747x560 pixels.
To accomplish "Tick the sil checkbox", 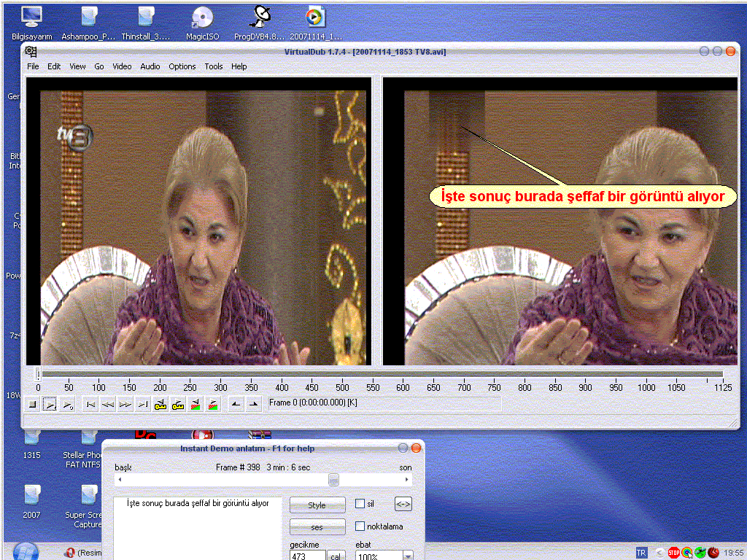I will click(360, 504).
